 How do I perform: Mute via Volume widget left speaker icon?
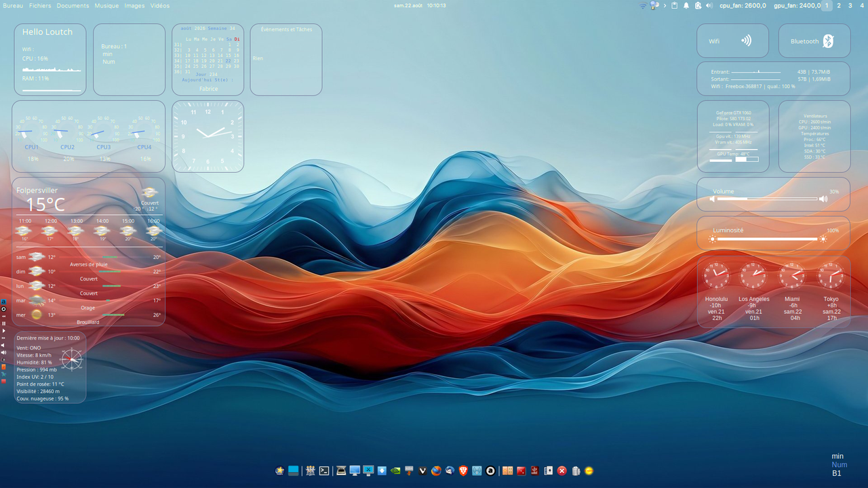point(713,199)
